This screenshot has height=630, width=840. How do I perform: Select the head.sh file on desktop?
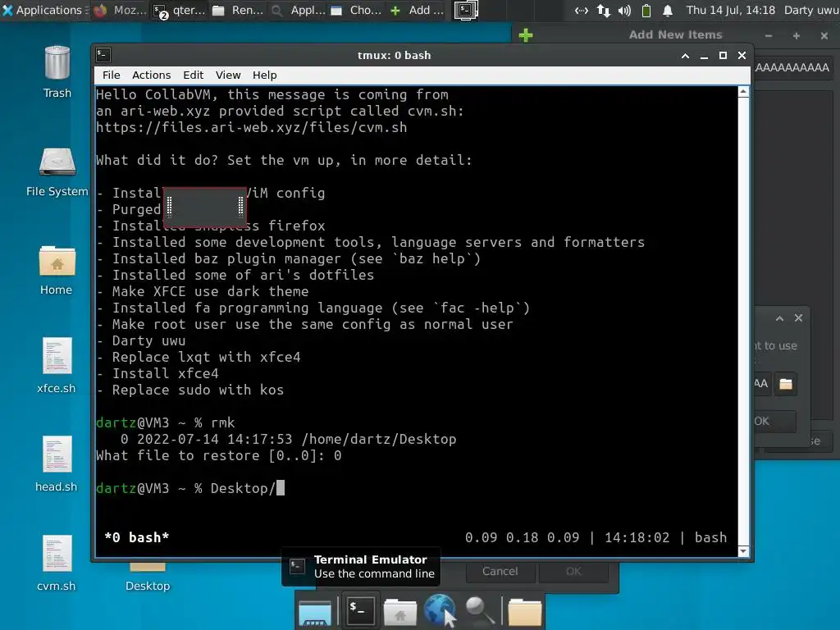point(57,464)
